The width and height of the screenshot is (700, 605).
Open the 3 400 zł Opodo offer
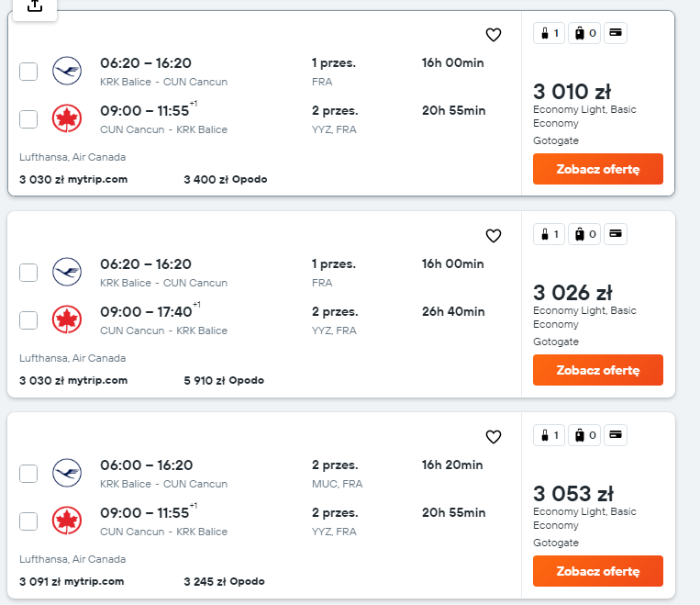(226, 180)
